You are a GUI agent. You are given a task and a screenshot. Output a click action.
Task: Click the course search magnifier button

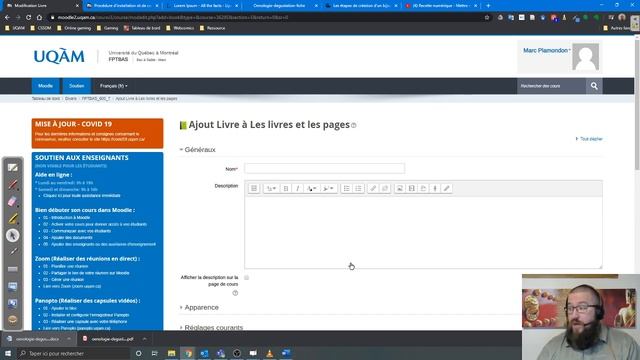click(594, 86)
